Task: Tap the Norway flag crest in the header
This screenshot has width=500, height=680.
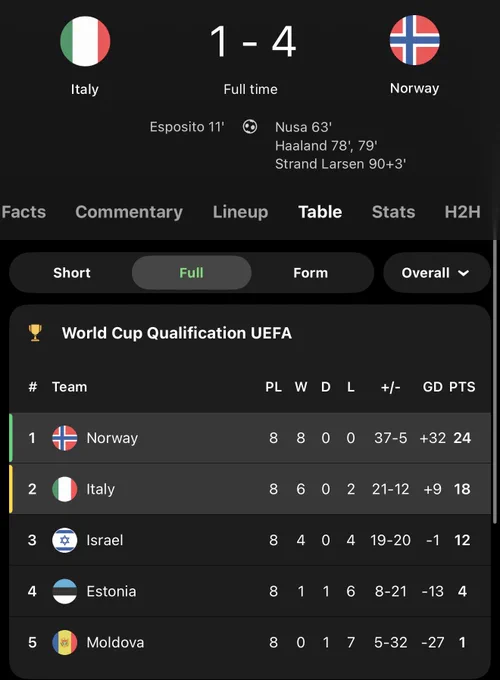Action: point(415,40)
